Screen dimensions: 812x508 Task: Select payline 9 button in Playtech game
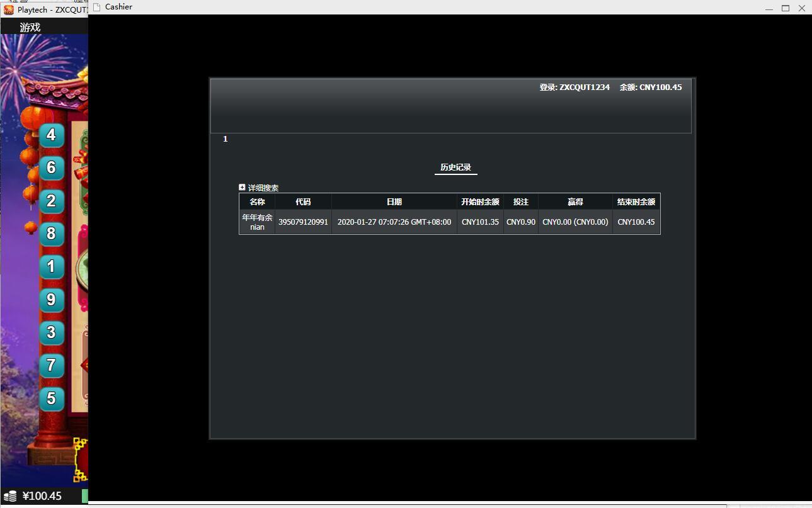[x=52, y=300]
